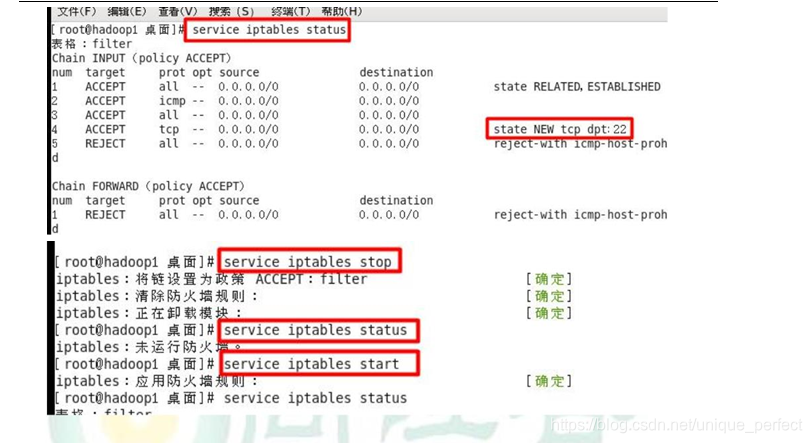The width and height of the screenshot is (812, 443).
Task: Open the 编辑(E) menu
Action: point(125,11)
